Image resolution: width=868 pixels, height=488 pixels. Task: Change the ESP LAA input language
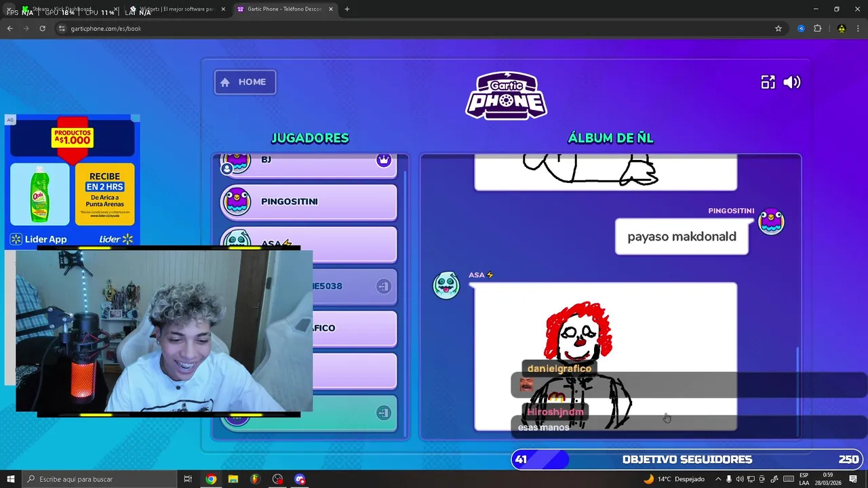click(x=804, y=479)
